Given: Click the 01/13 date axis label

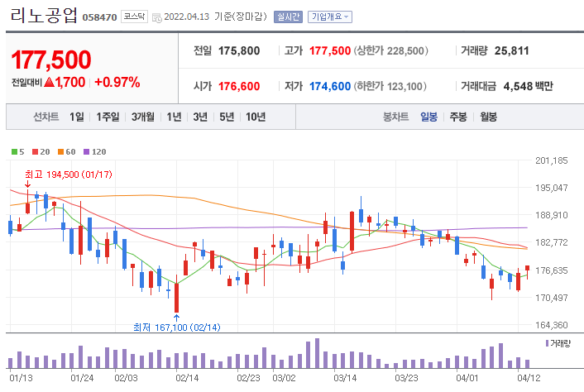Looking at the screenshot, I should (21, 378).
